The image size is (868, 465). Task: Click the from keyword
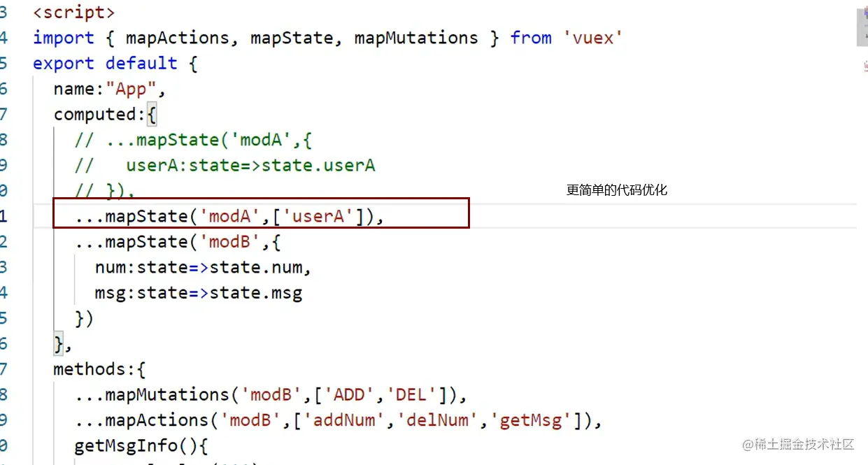pos(531,38)
